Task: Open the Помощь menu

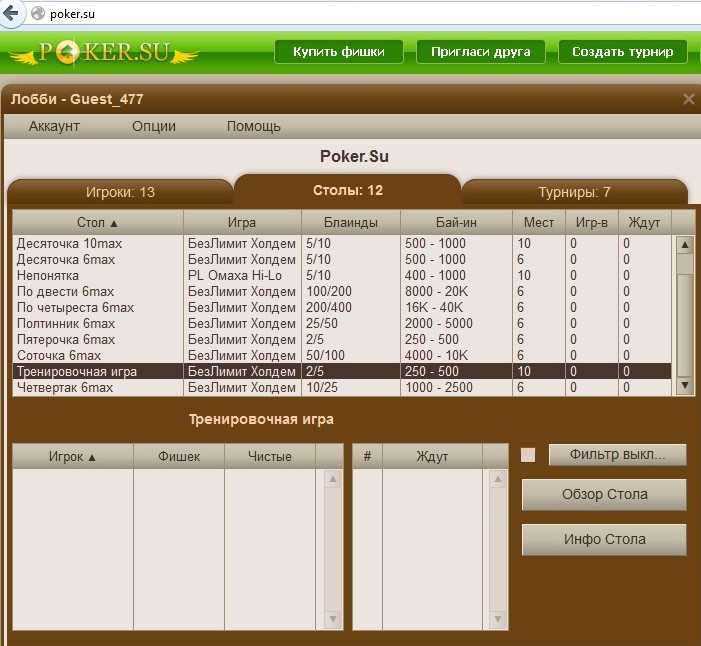Action: pyautogui.click(x=253, y=126)
